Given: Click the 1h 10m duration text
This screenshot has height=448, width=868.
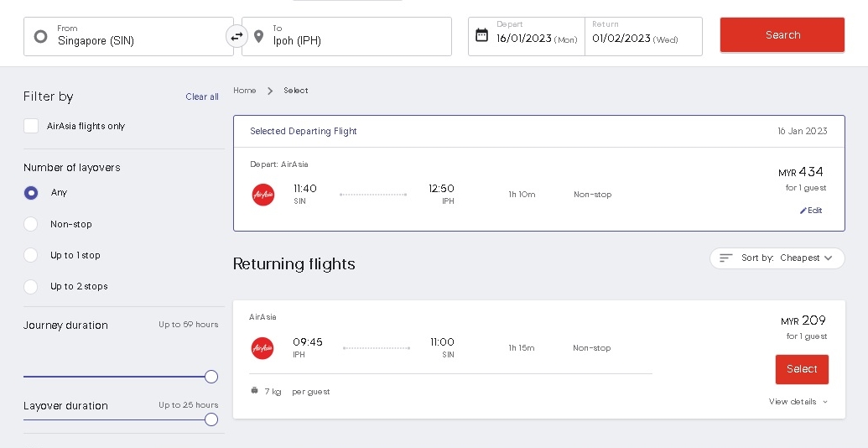Looking at the screenshot, I should [522, 195].
